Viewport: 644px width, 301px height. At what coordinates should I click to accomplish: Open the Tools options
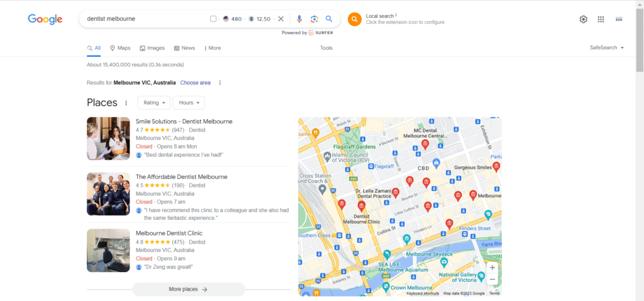point(326,48)
